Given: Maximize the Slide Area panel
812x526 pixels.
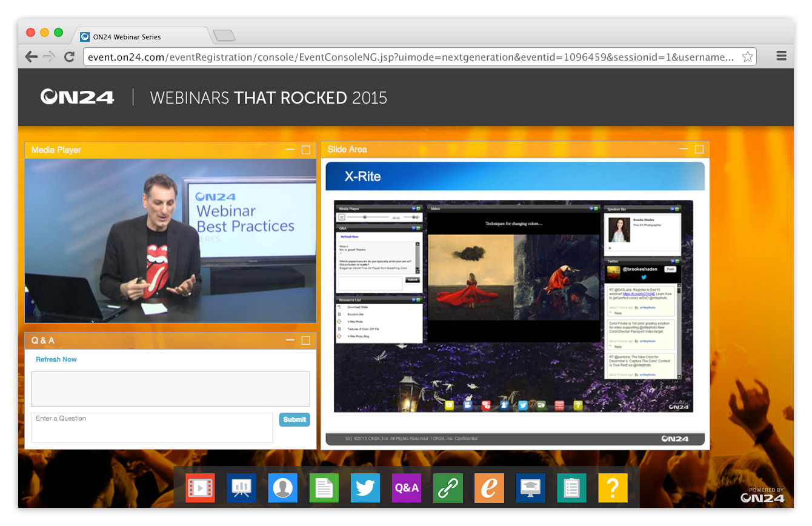Looking at the screenshot, I should coord(699,149).
